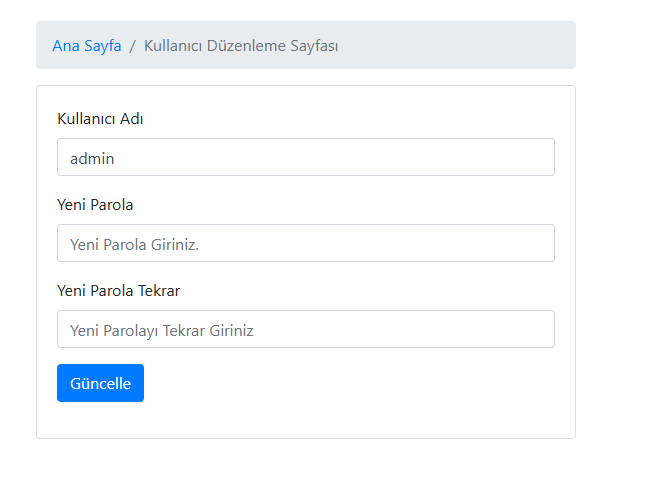The height and width of the screenshot is (484, 645).
Task: Click the Yeni Parola label
Action: click(x=96, y=205)
